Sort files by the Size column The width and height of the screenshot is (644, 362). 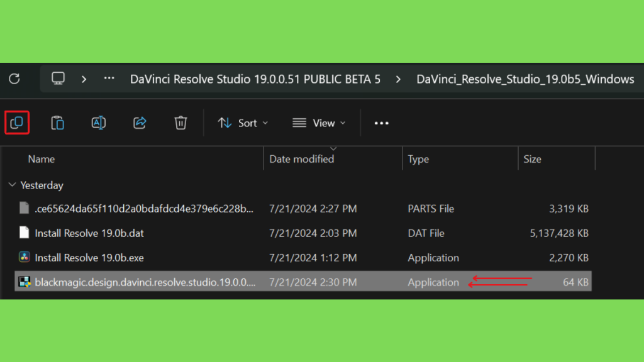click(532, 159)
